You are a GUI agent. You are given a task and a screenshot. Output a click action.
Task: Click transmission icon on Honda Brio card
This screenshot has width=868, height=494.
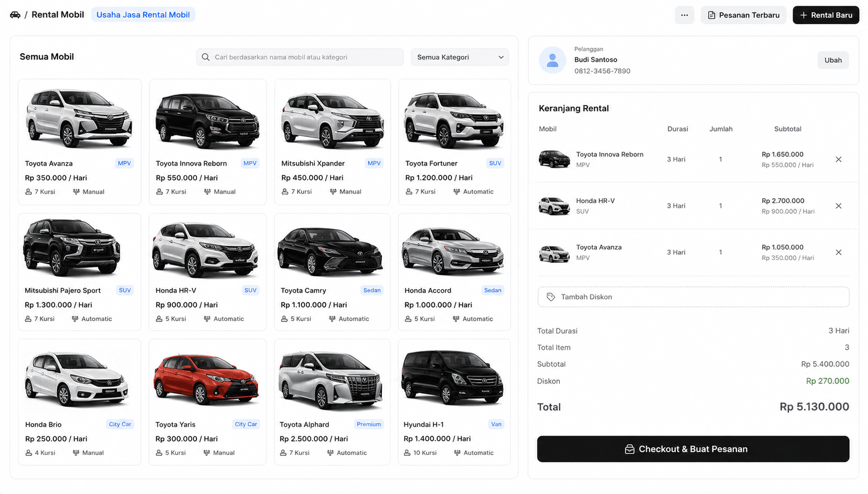(76, 453)
